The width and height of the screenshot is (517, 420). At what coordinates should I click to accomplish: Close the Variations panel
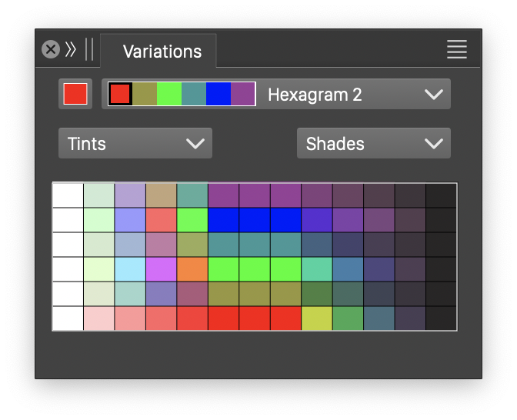(51, 50)
